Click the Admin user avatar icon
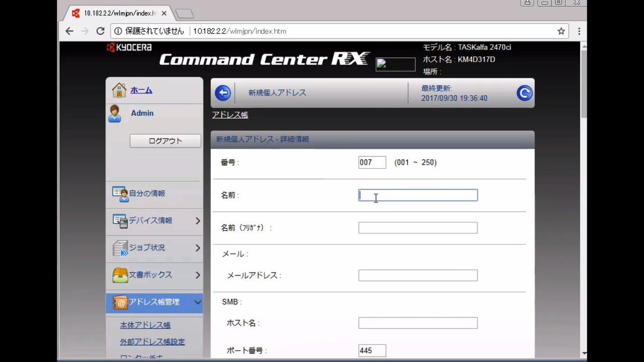This screenshot has width=644, height=362. tap(115, 114)
